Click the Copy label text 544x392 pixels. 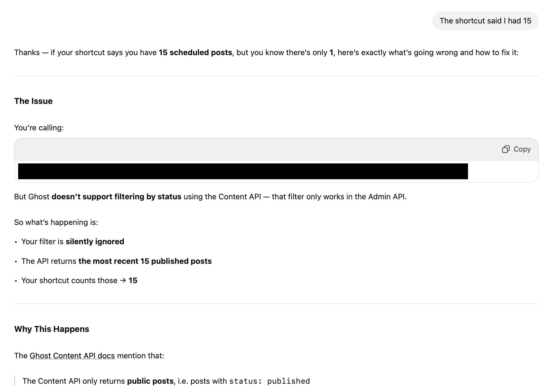[522, 149]
